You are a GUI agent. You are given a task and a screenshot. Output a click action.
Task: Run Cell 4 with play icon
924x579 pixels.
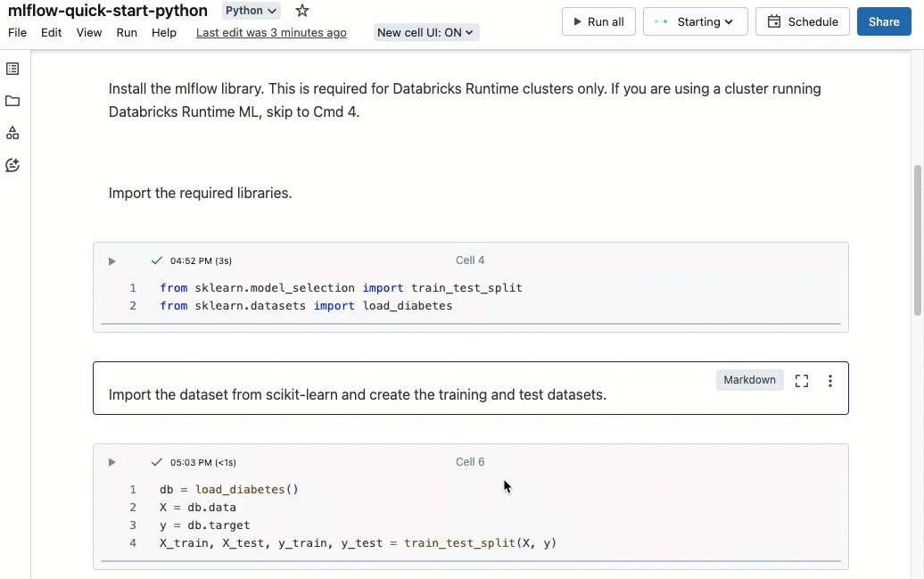pyautogui.click(x=111, y=261)
